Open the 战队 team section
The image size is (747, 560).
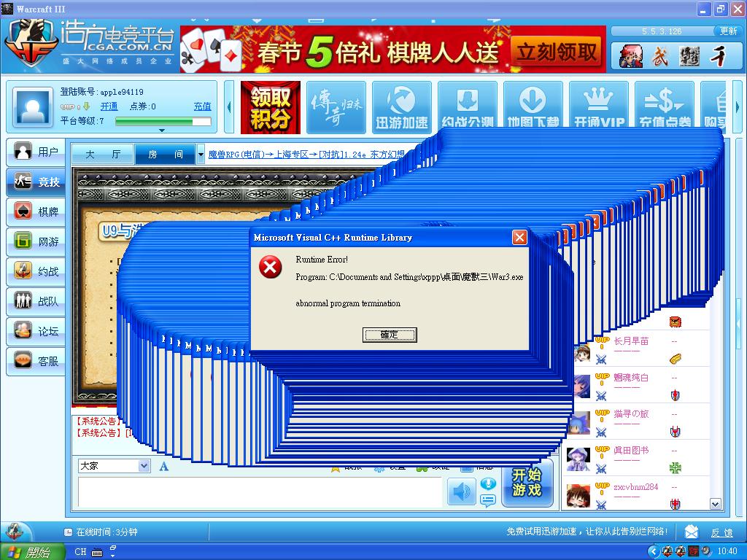coord(36,301)
